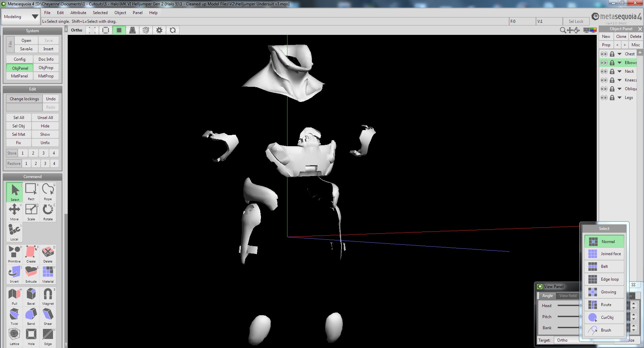Toggle Chest object visibility eyes

click(604, 54)
